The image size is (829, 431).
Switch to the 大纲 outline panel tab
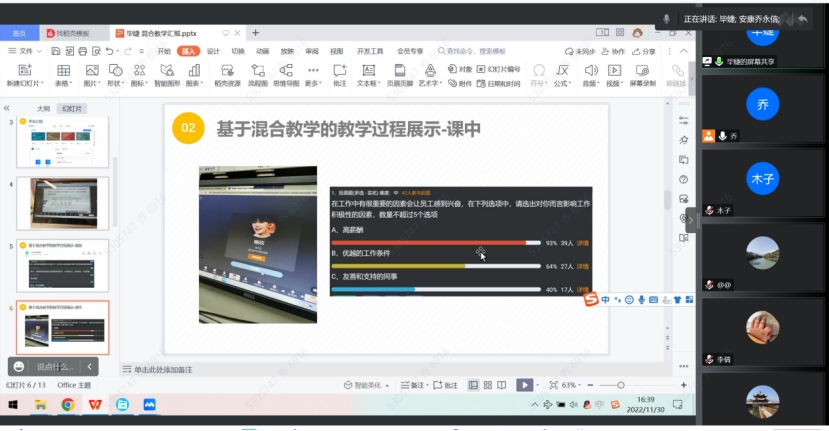pos(43,108)
